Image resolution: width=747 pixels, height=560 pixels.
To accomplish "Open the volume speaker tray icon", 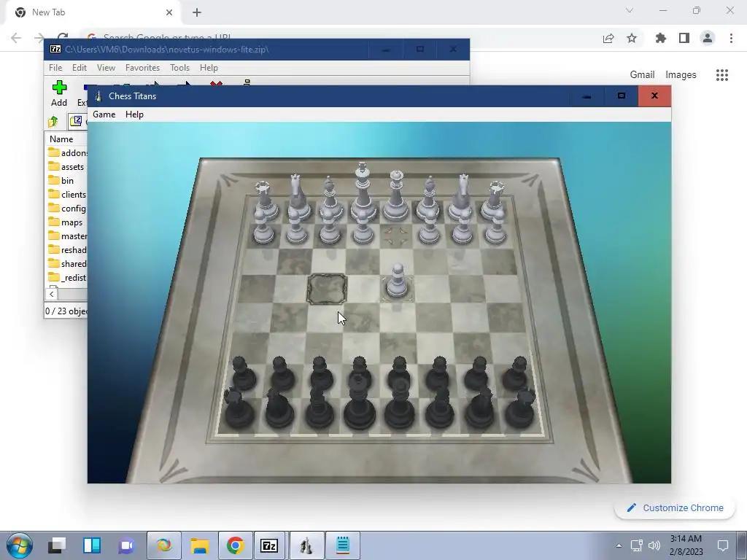I will click(x=654, y=545).
